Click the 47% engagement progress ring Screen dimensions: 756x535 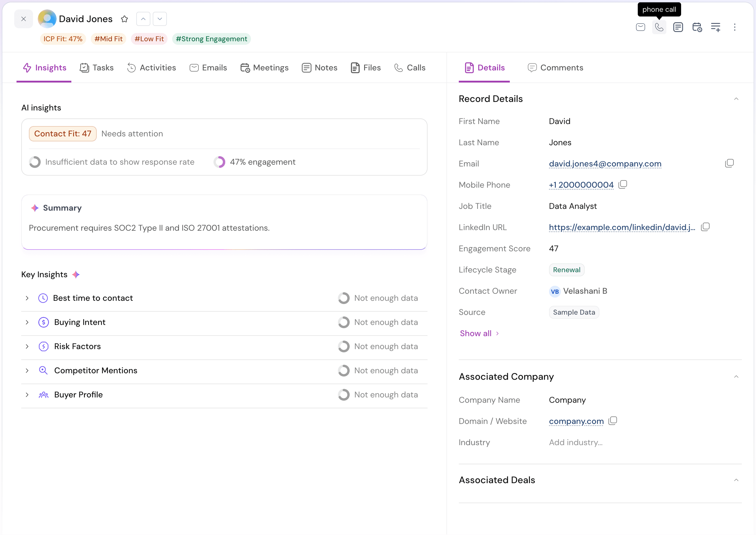219,162
